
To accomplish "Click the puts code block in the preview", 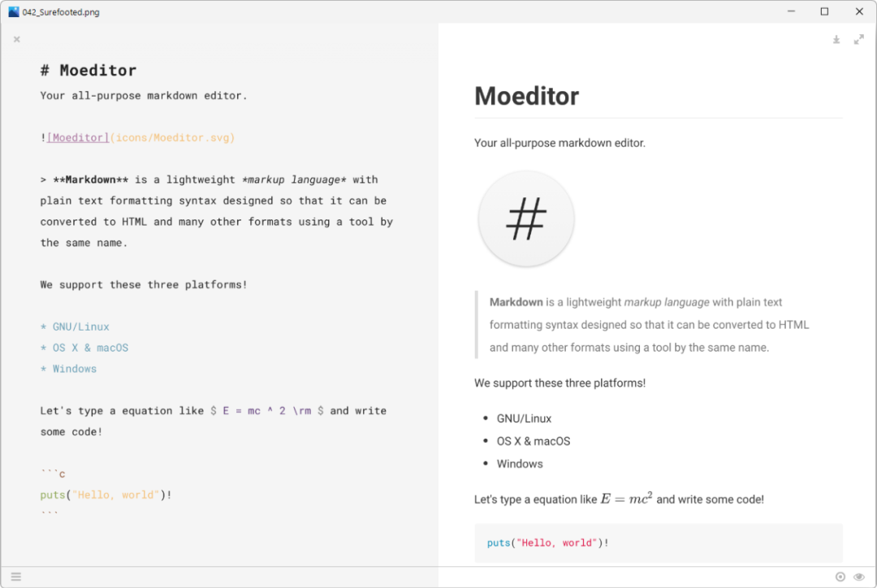I will coord(548,543).
